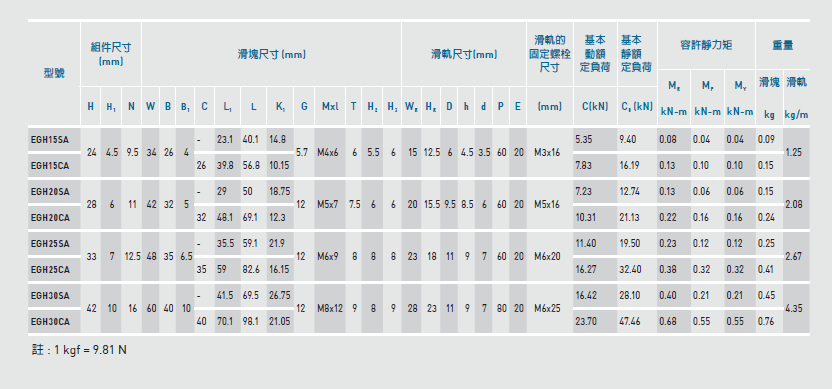Screen dimensions: 832x389
Task: Click the 滑軌尺寸(mm) header
Action: click(464, 54)
